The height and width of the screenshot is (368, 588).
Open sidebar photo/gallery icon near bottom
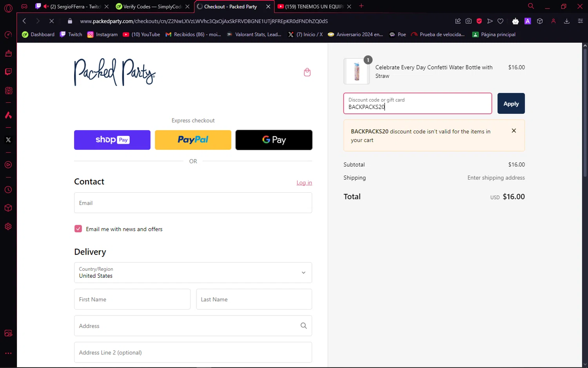(x=8, y=333)
